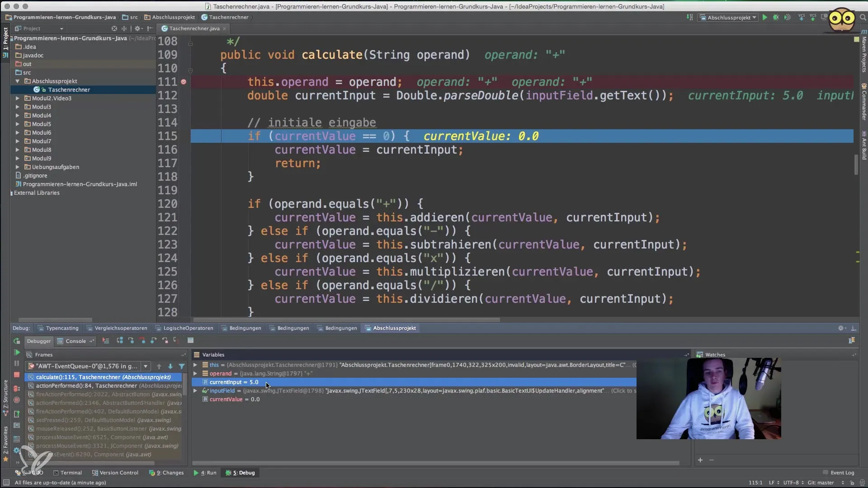Open the Abschlussprojekt run configuration dropdown
The image size is (868, 488).
728,18
